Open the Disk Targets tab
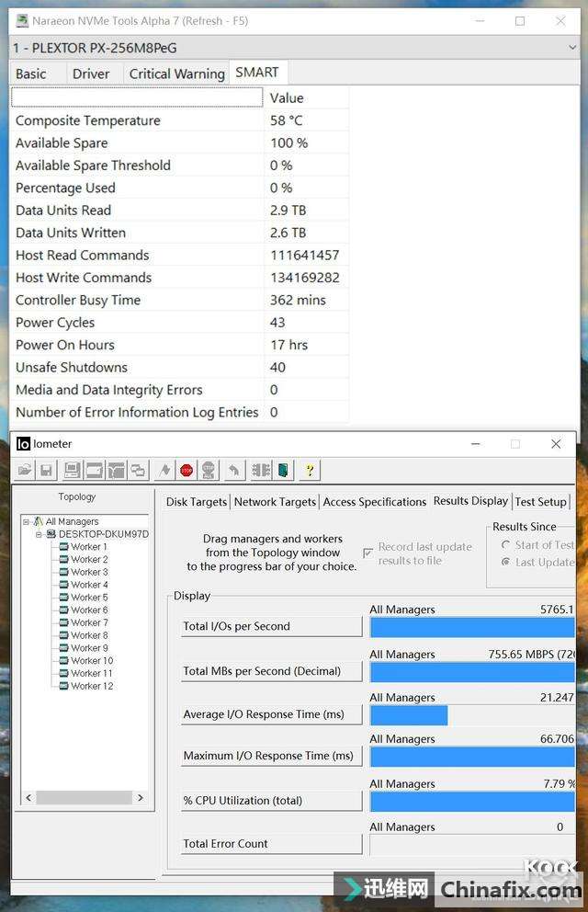 point(197,502)
